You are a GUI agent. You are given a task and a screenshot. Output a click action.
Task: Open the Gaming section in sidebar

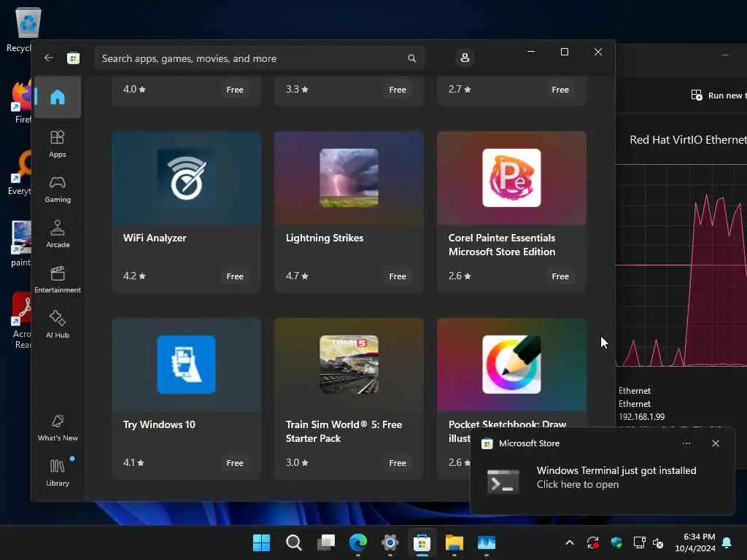[58, 189]
